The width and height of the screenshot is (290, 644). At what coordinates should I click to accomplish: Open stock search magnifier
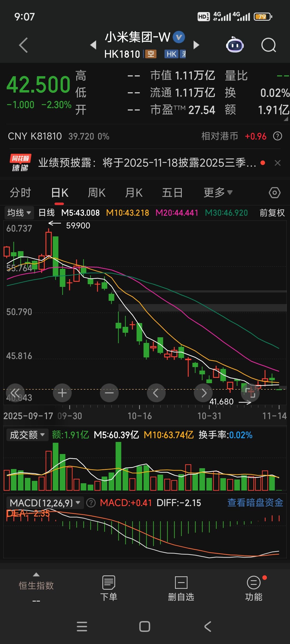coord(269,45)
